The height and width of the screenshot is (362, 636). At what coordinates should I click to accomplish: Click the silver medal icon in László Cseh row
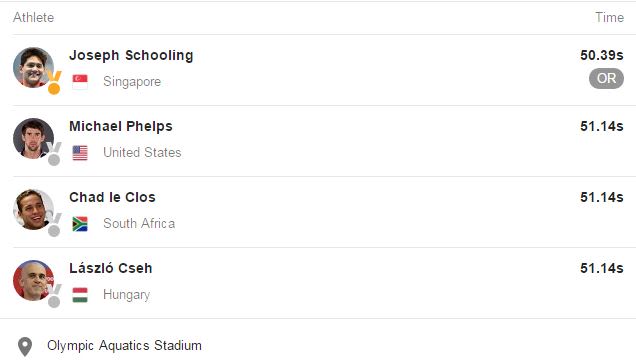coord(54,296)
